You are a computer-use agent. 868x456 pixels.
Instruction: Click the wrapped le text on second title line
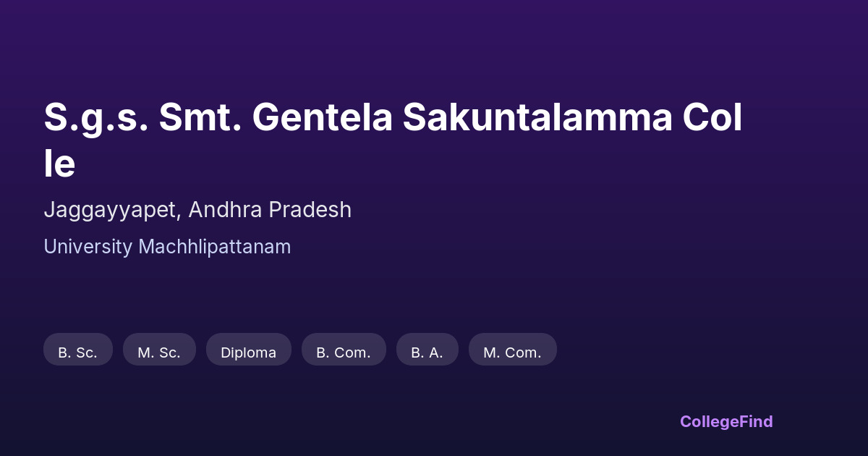click(x=59, y=164)
